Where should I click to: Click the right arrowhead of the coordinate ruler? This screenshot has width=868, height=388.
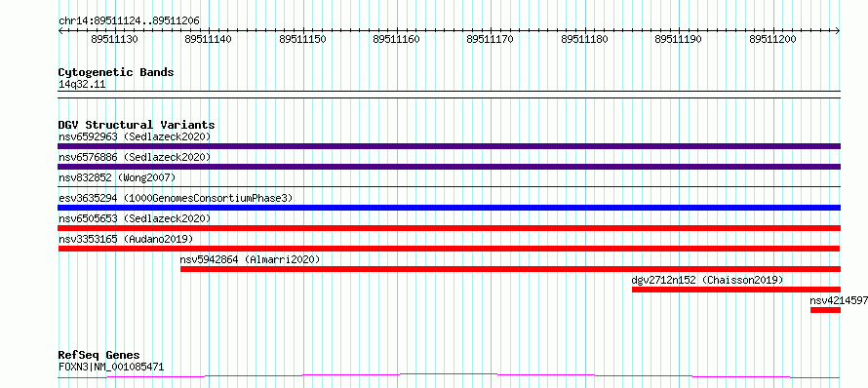838,31
